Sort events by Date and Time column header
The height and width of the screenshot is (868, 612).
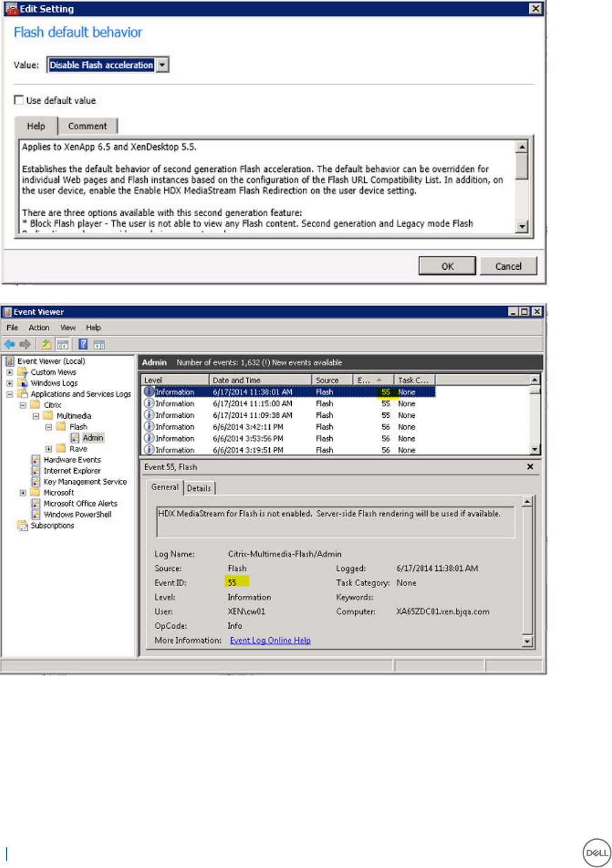point(260,380)
